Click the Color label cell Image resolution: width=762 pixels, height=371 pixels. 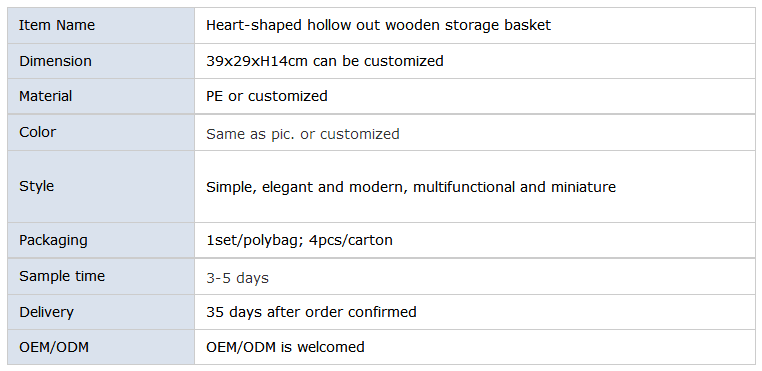pyautogui.click(x=101, y=132)
